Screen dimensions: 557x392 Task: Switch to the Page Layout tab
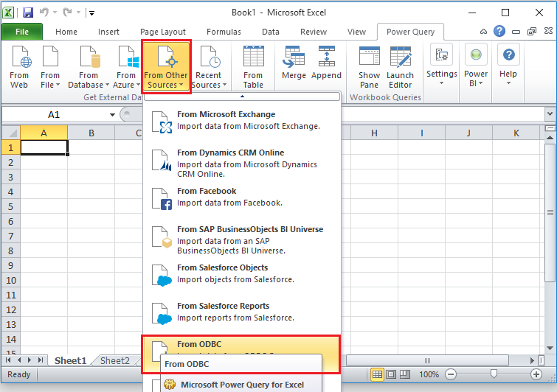(x=163, y=32)
